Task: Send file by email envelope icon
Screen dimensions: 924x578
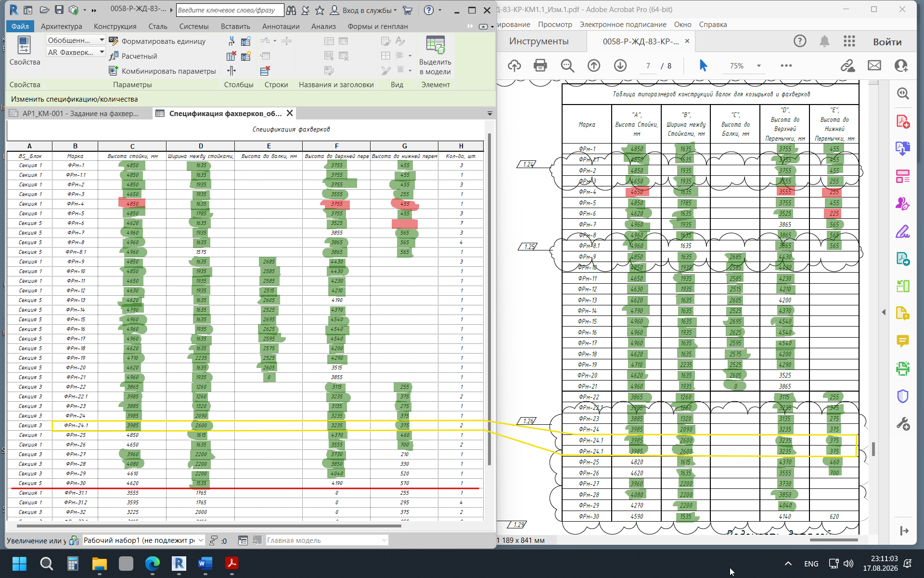Action: tap(874, 66)
